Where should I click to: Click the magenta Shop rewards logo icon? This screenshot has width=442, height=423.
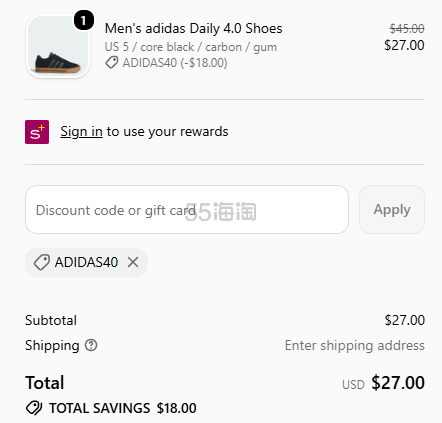[37, 132]
